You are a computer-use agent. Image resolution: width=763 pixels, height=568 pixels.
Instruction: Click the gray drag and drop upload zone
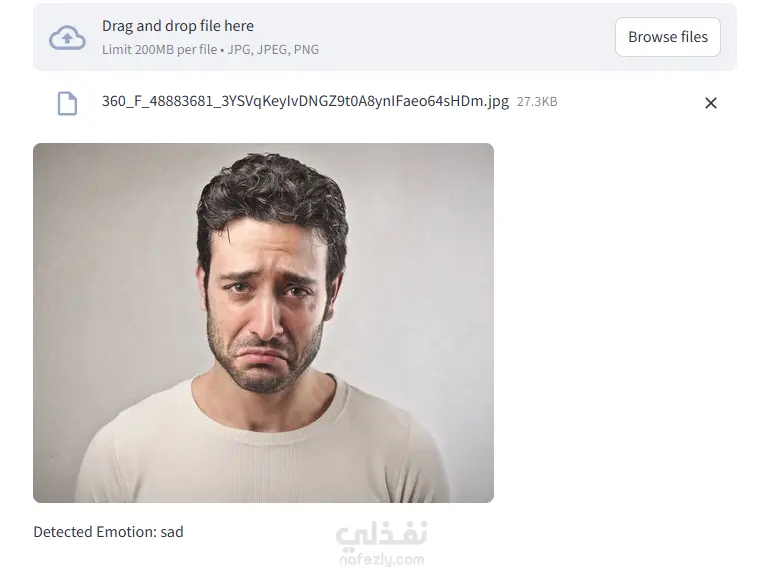pyautogui.click(x=385, y=37)
